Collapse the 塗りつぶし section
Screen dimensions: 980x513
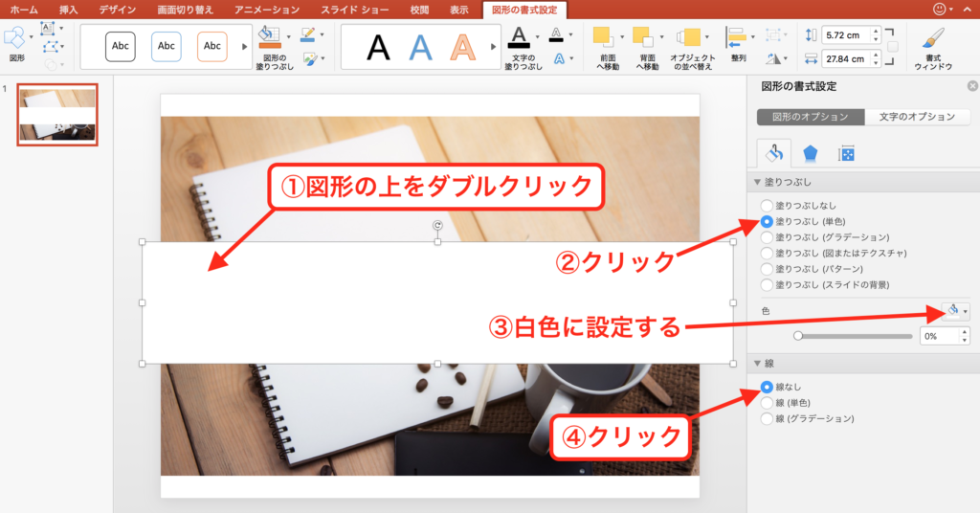[x=758, y=183]
